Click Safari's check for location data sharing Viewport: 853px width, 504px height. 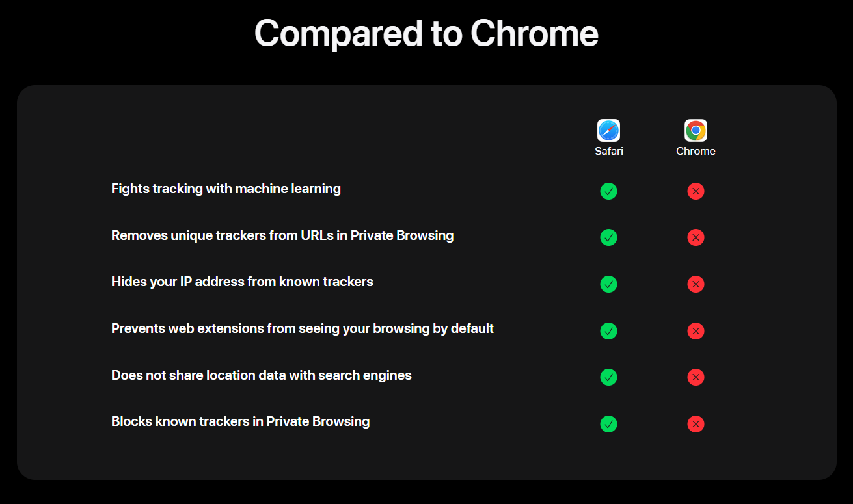[x=608, y=377]
